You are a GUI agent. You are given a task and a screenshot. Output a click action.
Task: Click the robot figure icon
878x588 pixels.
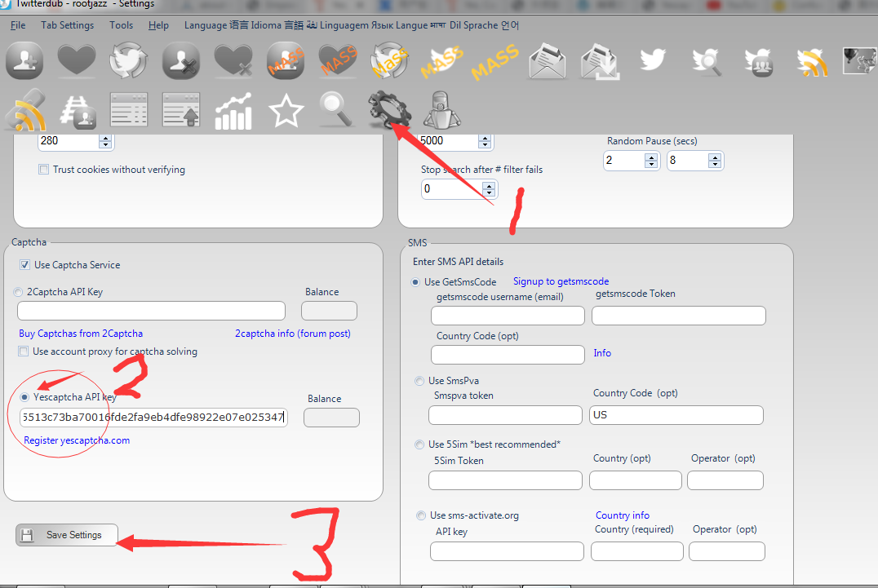point(441,109)
